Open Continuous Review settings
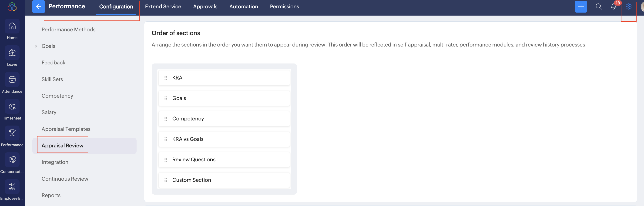 (65, 179)
